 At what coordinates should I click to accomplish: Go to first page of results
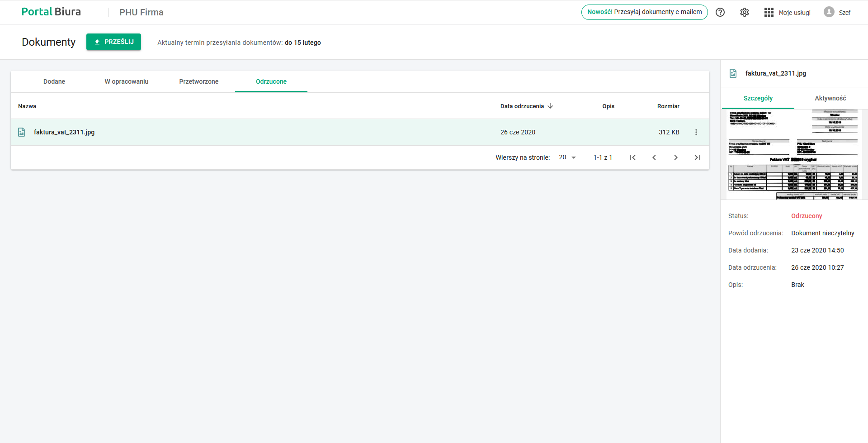(632, 157)
